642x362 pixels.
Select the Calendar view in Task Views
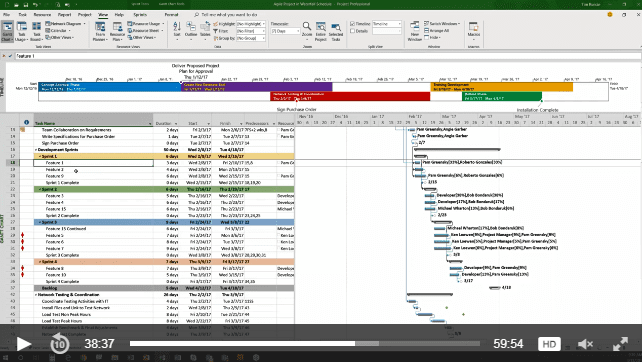click(58, 31)
